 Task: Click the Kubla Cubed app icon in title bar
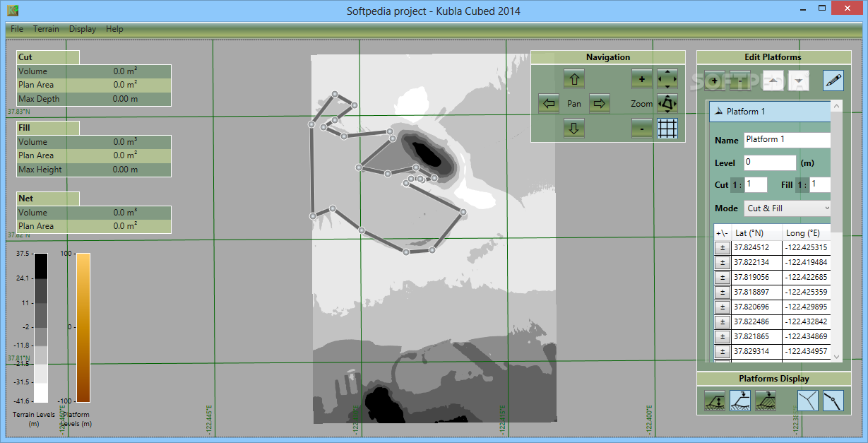tap(13, 10)
